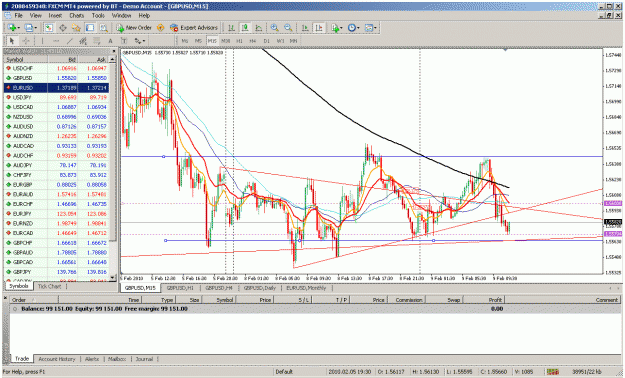
Task: Select the Cursor arrow tool
Action: [x=12, y=41]
